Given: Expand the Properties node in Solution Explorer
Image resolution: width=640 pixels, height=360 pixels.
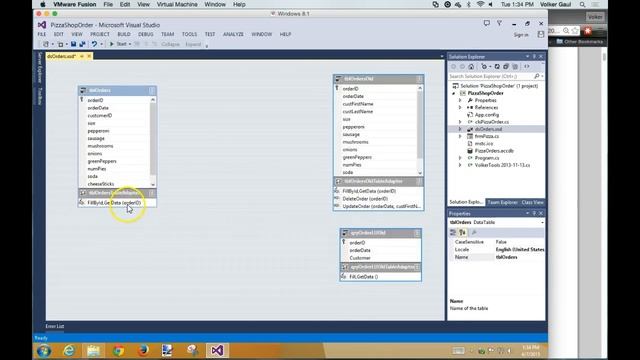Looking at the screenshot, I should pyautogui.click(x=460, y=100).
